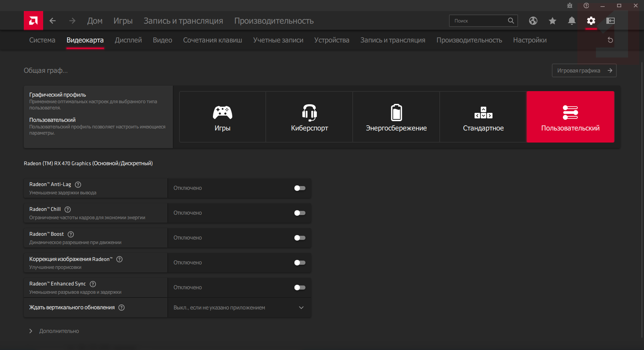Click the Radeon RX 470 Graphics heading
The width and height of the screenshot is (644, 350).
click(x=88, y=163)
